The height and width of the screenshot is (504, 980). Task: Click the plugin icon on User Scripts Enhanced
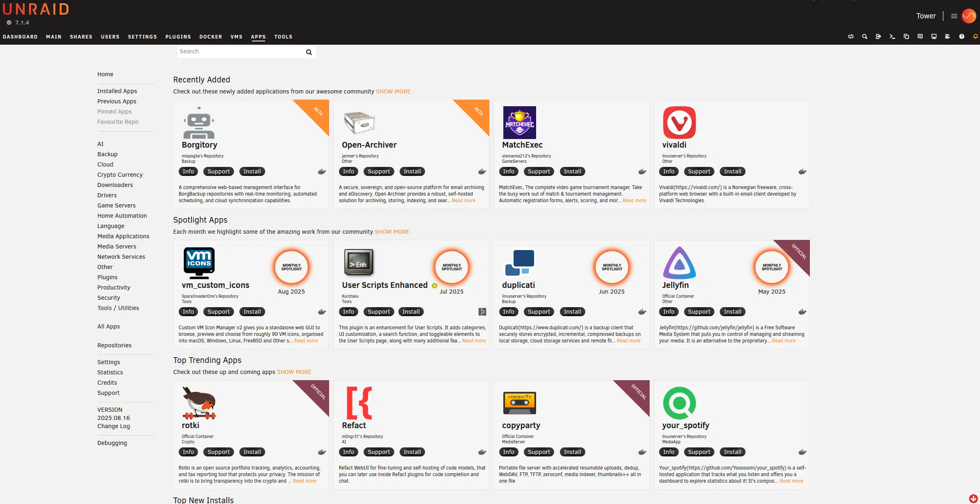tap(482, 312)
